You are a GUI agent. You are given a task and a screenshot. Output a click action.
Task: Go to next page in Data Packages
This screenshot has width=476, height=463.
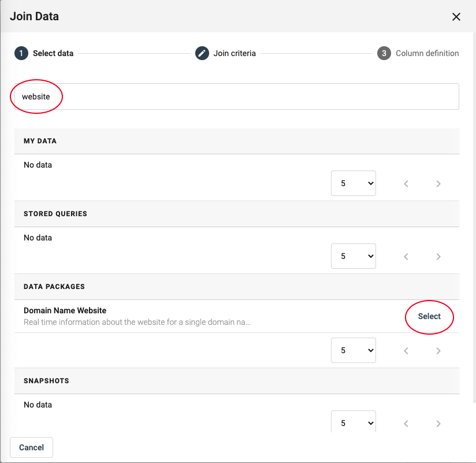click(x=438, y=351)
